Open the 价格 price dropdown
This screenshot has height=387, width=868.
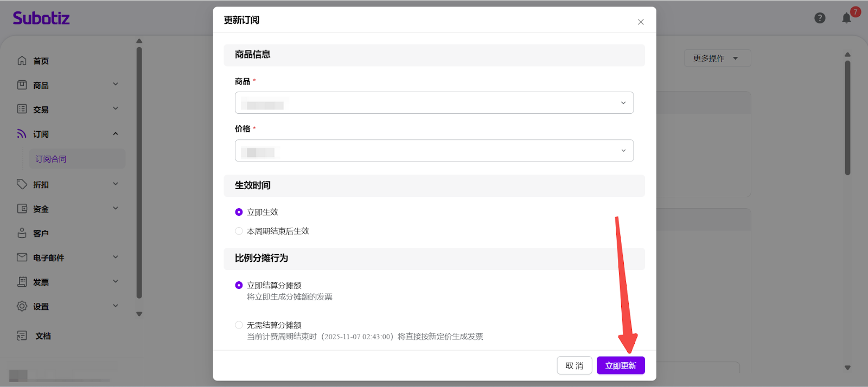(434, 151)
